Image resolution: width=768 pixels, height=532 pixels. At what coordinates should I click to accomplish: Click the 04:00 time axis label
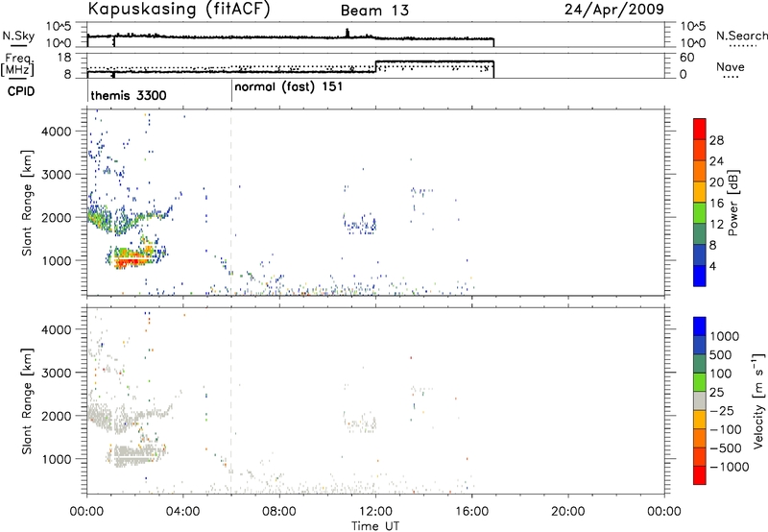183,512
